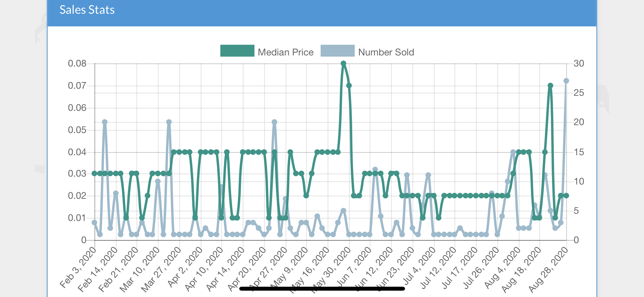Screen dimensions: 644x297
Task: Click the 0.07 Median Price point after May 30 peak
Action: click(x=349, y=86)
